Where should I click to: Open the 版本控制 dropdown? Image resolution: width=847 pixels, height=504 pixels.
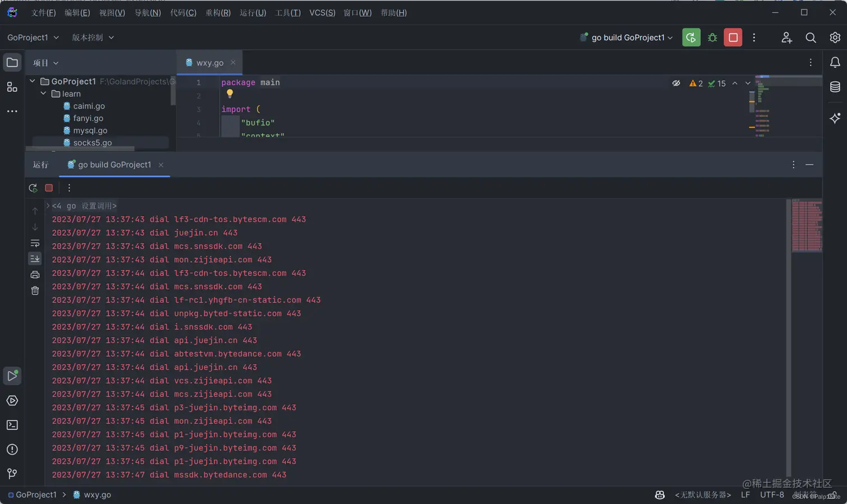[x=92, y=38]
